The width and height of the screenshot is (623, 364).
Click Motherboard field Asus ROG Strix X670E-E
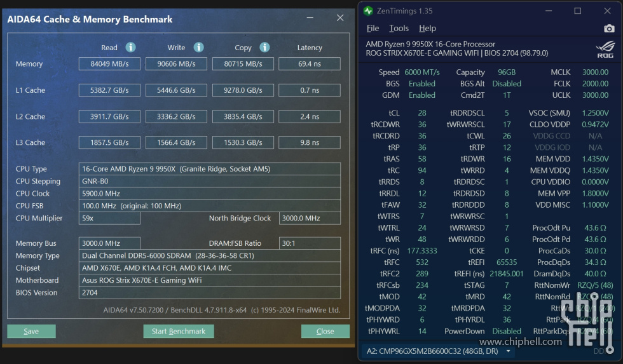209,280
